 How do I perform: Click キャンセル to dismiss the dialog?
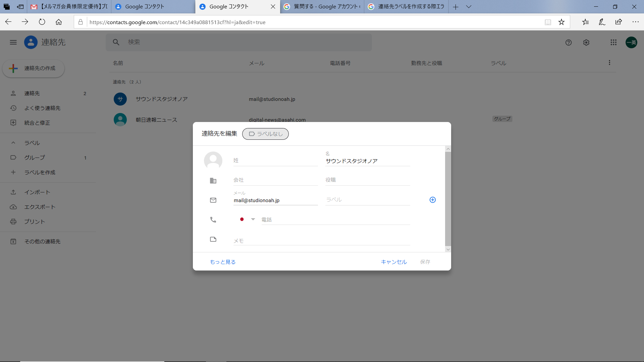[x=394, y=262]
